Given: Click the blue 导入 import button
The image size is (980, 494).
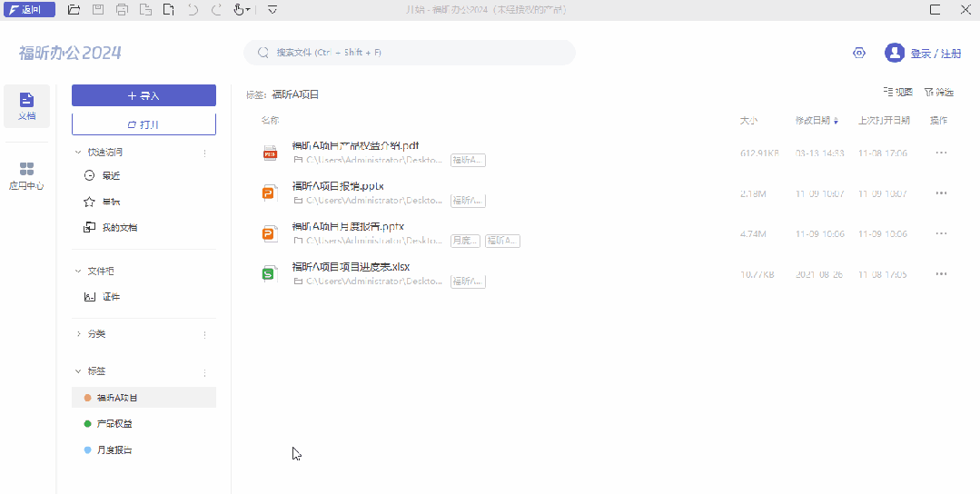Looking at the screenshot, I should click(144, 95).
